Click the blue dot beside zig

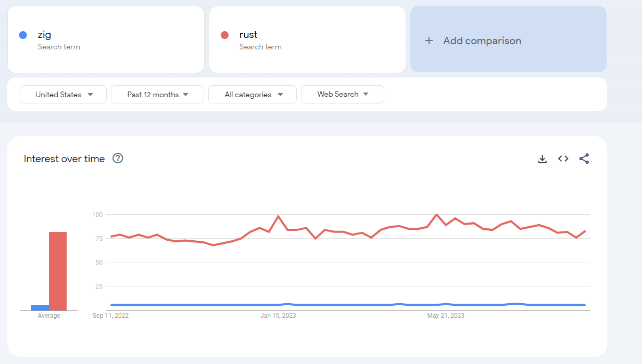pos(23,35)
